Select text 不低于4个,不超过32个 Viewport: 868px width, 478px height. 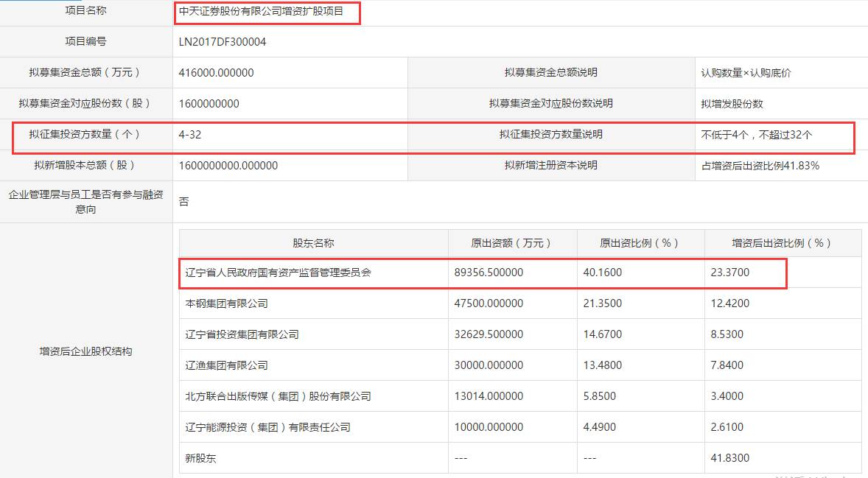(x=757, y=135)
